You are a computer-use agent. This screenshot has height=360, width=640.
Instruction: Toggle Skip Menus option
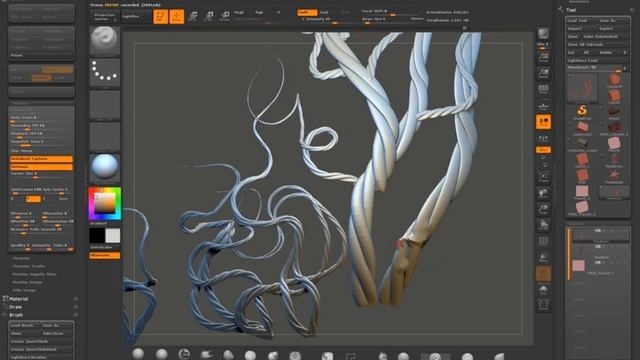click(x=41, y=151)
